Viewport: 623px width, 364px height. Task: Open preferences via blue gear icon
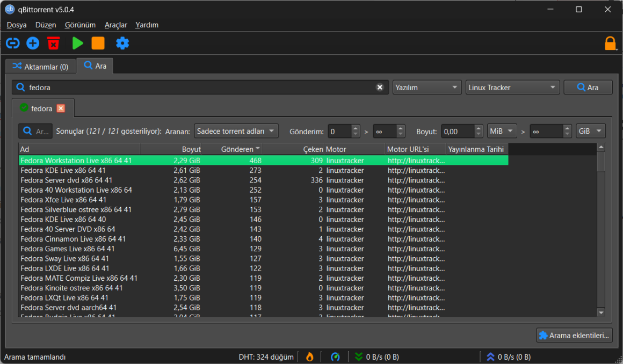point(122,43)
